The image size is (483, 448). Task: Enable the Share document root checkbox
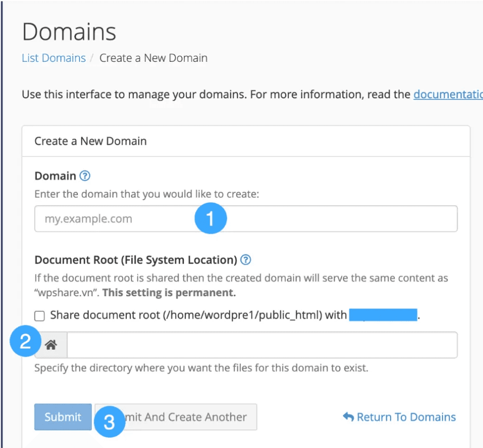coord(38,315)
